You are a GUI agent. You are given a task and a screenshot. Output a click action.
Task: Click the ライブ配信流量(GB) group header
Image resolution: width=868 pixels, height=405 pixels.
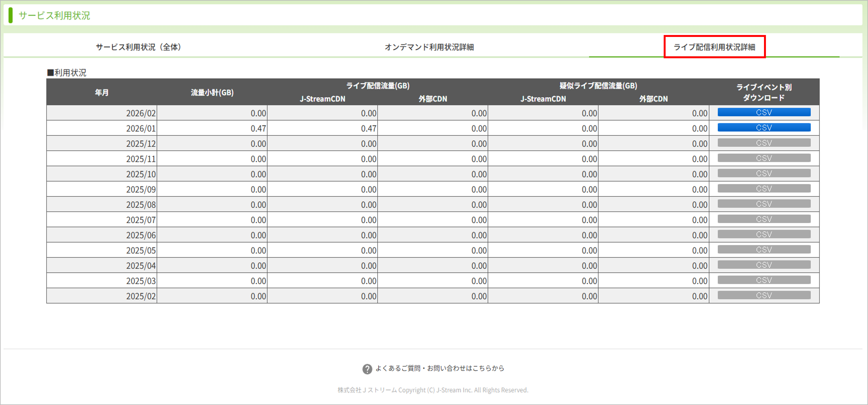(378, 86)
